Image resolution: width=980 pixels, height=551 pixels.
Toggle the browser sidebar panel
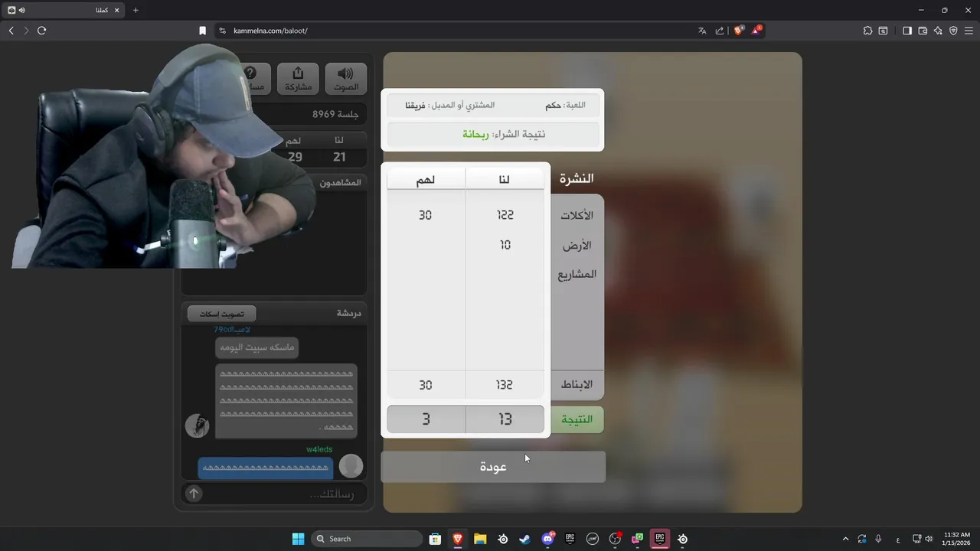point(907,31)
